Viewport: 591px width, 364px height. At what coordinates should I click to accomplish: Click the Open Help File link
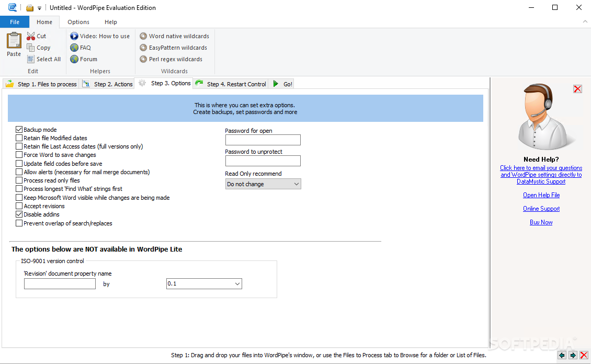[541, 195]
